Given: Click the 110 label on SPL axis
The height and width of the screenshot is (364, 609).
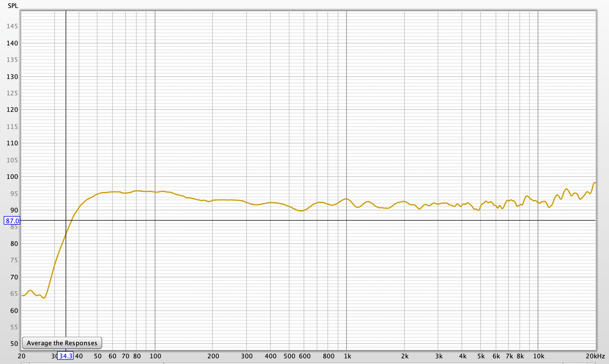Looking at the screenshot, I should (12, 143).
